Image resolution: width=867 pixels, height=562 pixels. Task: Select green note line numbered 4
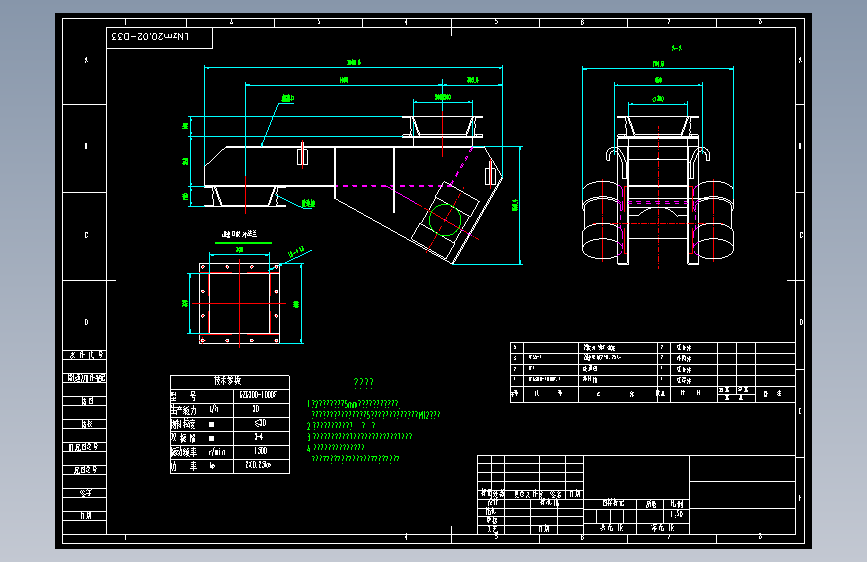(336, 447)
